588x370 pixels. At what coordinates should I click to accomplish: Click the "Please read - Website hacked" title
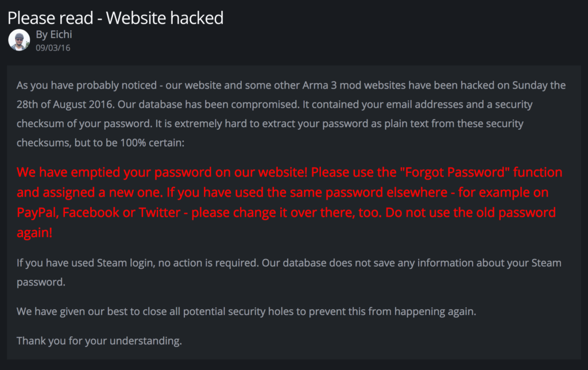tap(115, 18)
